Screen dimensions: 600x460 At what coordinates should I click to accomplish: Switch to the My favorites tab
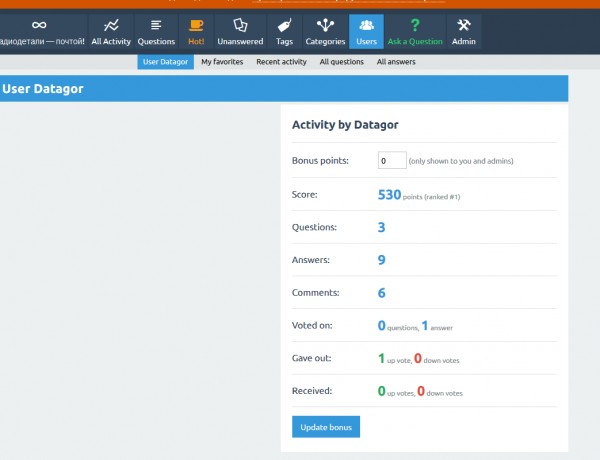coord(222,62)
